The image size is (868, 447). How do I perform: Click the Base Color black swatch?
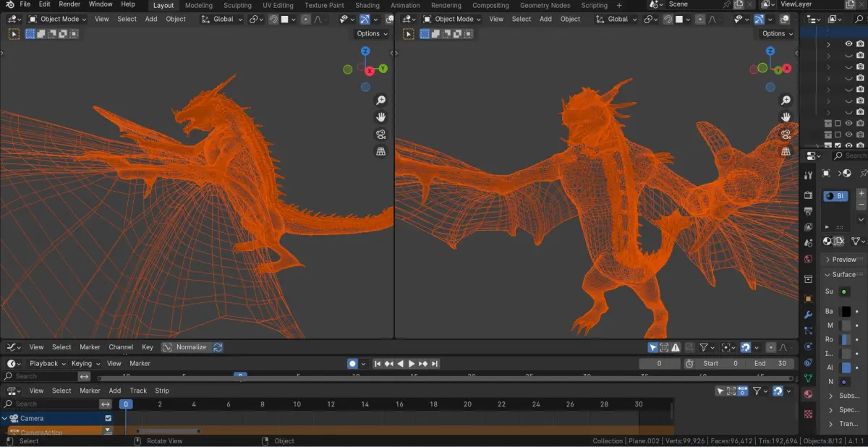846,312
